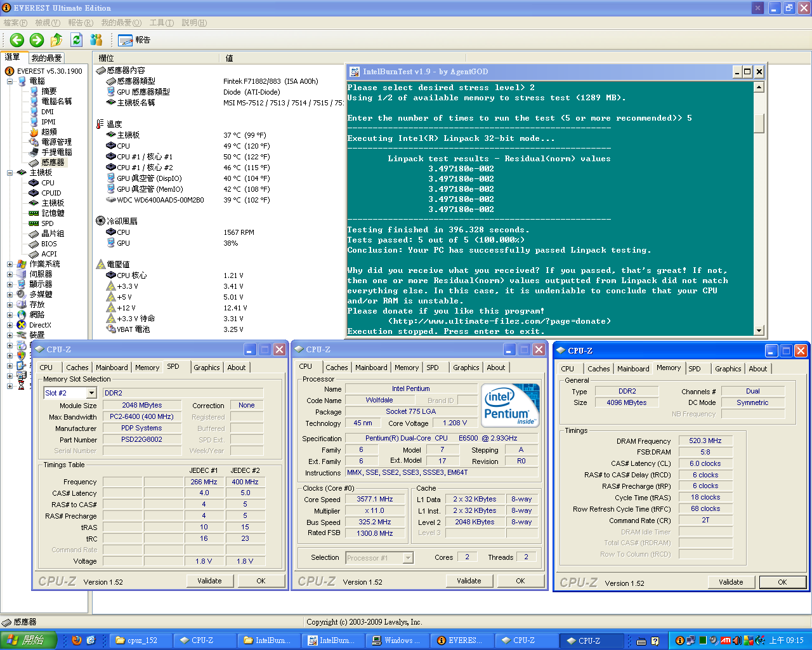812x650 pixels.
Task: Click the ATI tray icon in system tray
Action: (x=725, y=640)
